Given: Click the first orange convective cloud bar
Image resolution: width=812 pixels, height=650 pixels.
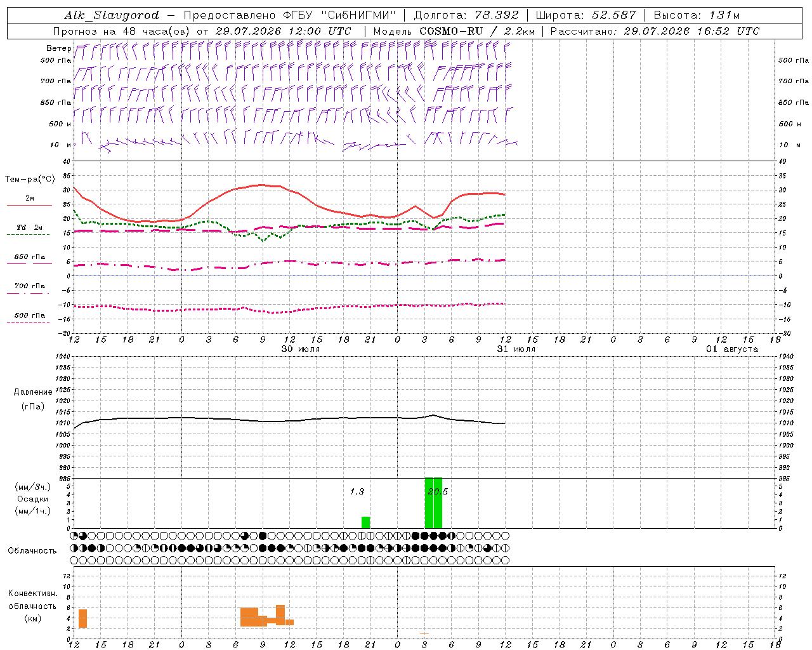Looking at the screenshot, I should pyautogui.click(x=82, y=618).
